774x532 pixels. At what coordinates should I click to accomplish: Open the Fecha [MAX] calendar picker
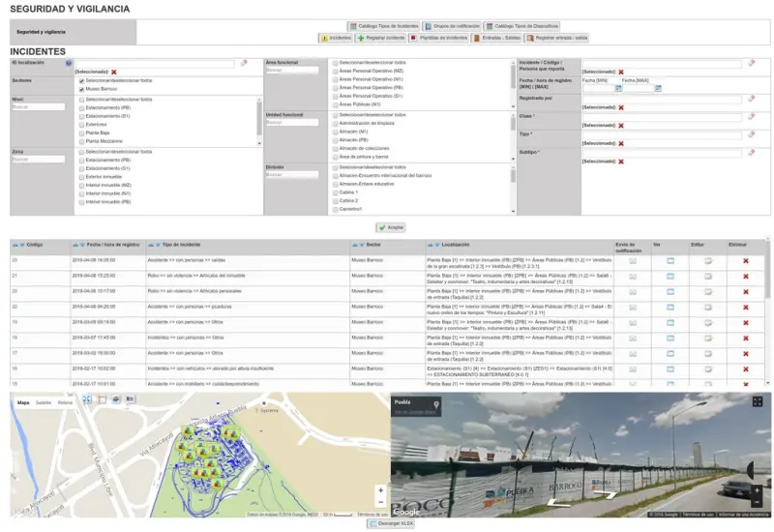658,88
